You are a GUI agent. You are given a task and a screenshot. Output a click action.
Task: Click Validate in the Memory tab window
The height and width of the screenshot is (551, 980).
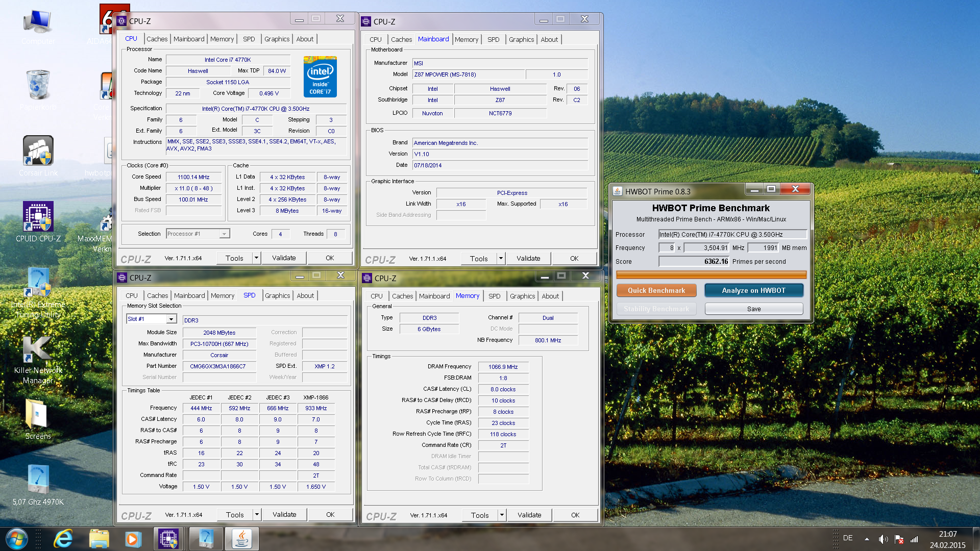(529, 515)
